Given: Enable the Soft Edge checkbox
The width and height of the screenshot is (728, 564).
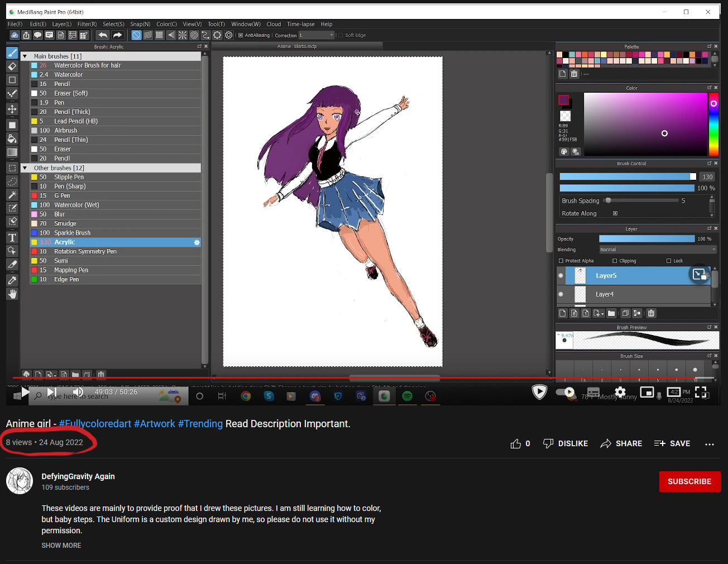Looking at the screenshot, I should pyautogui.click(x=341, y=35).
